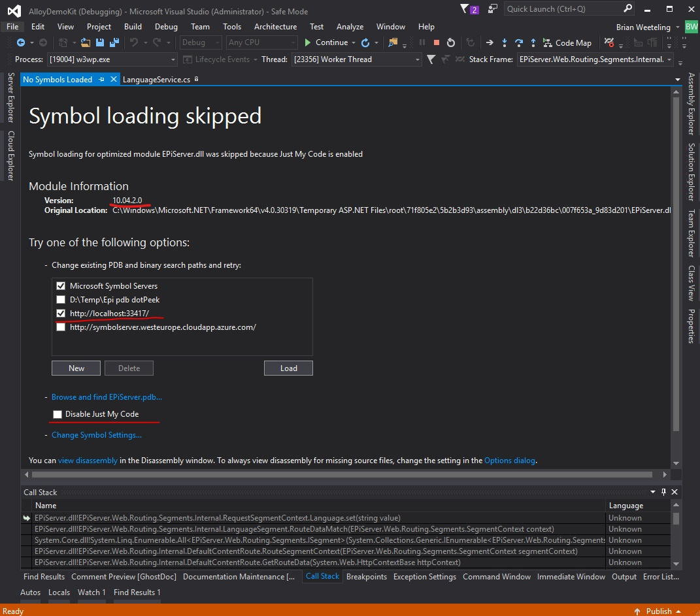This screenshot has width=700, height=616.
Task: Expand the Continue button dropdown arrow
Action: (354, 43)
